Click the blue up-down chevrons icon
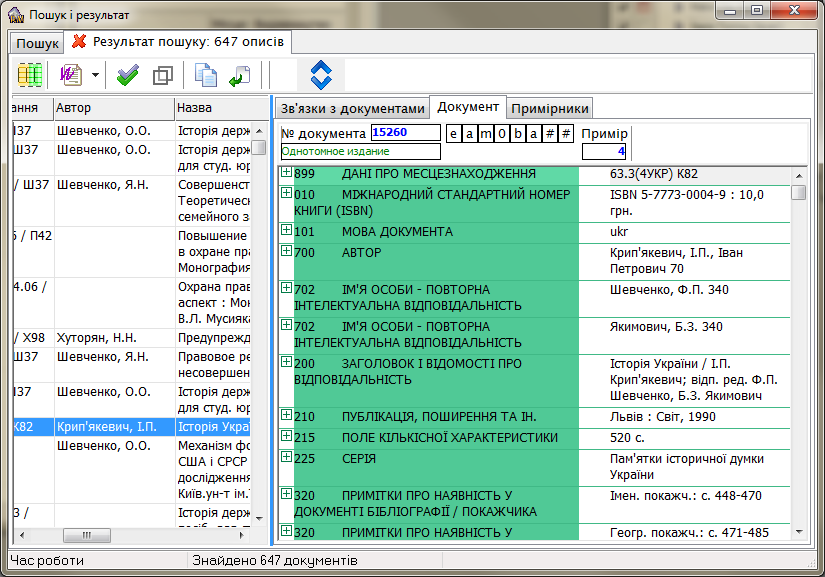The width and height of the screenshot is (825, 577). tap(320, 75)
